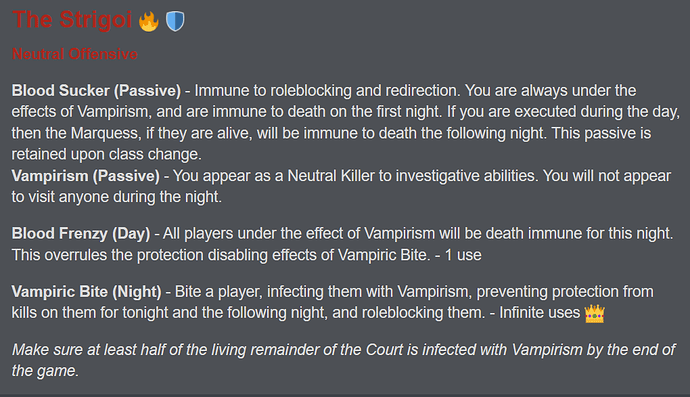Click The Strigoi red heading

click(72, 20)
